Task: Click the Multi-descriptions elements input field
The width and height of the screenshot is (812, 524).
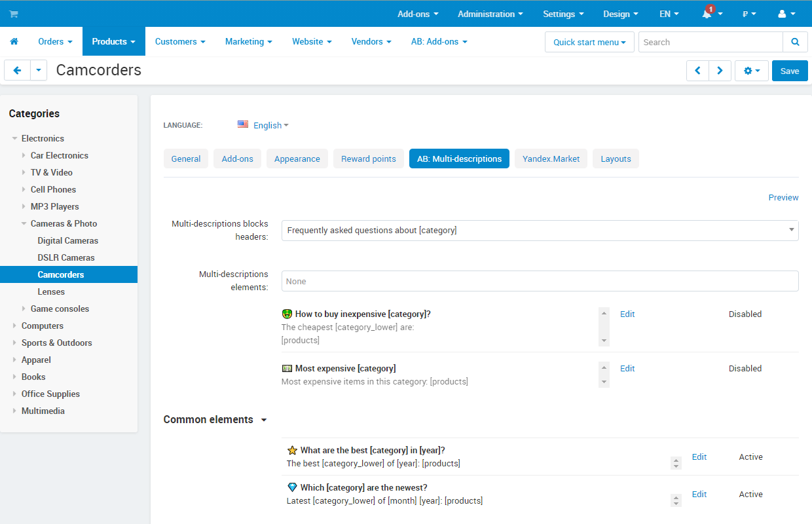Action: (x=540, y=280)
